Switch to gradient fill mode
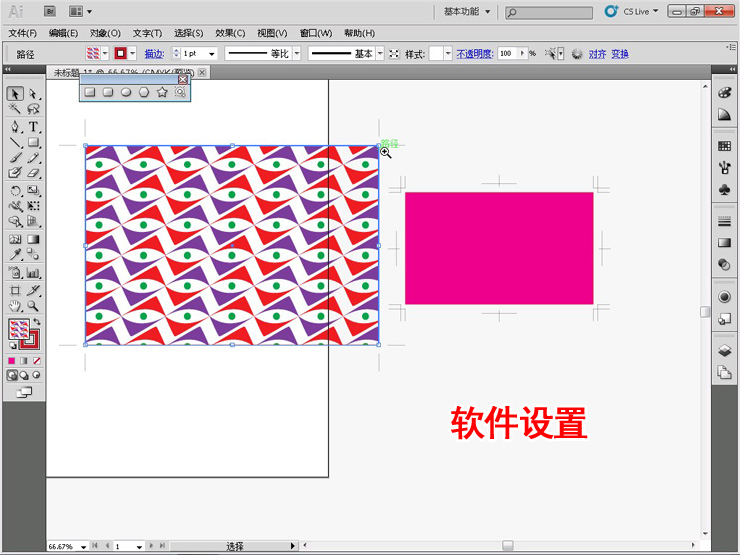The image size is (740, 555). 25,360
